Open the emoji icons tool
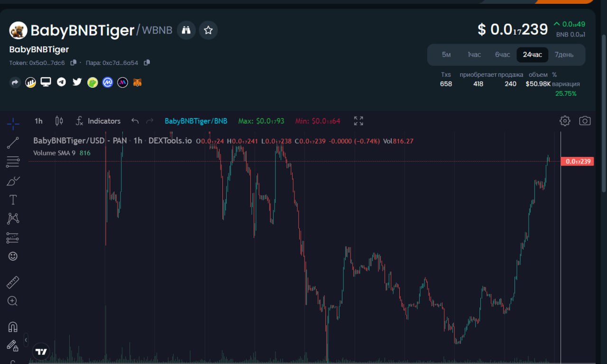Viewport: 607px width, 364px height. [13, 256]
